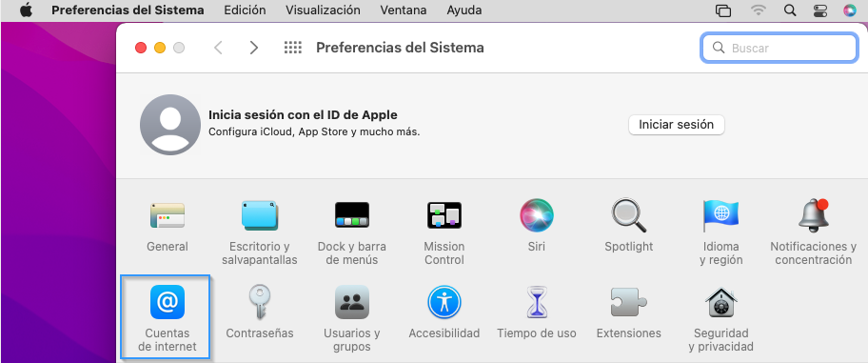Image resolution: width=868 pixels, height=363 pixels.
Task: Go back with the left chevron
Action: point(218,48)
